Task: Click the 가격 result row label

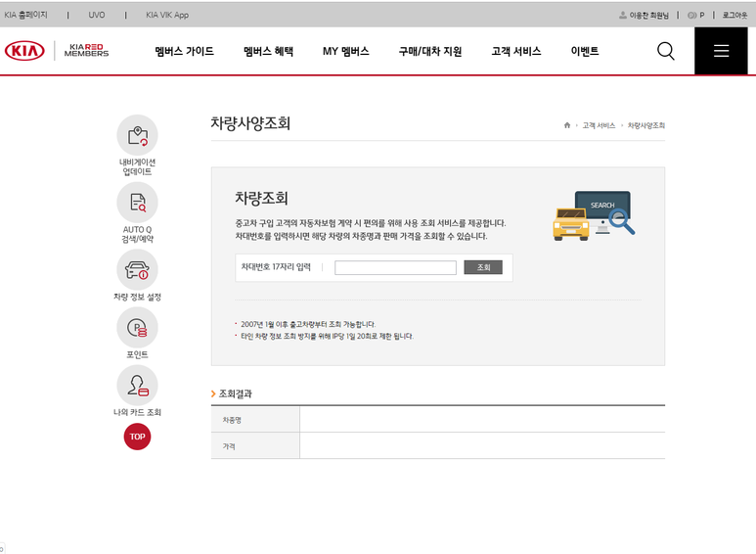Action: click(x=229, y=447)
